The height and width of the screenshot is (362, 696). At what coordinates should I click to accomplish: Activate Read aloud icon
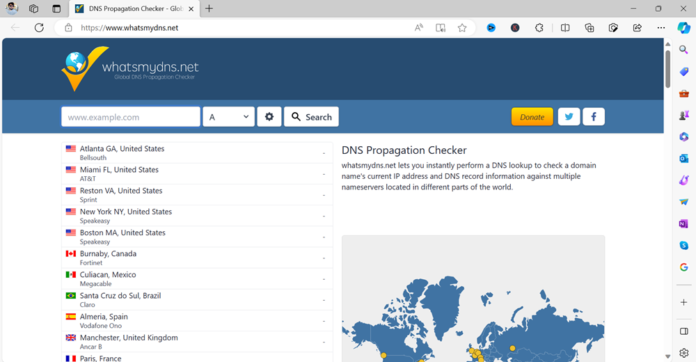[x=419, y=28]
